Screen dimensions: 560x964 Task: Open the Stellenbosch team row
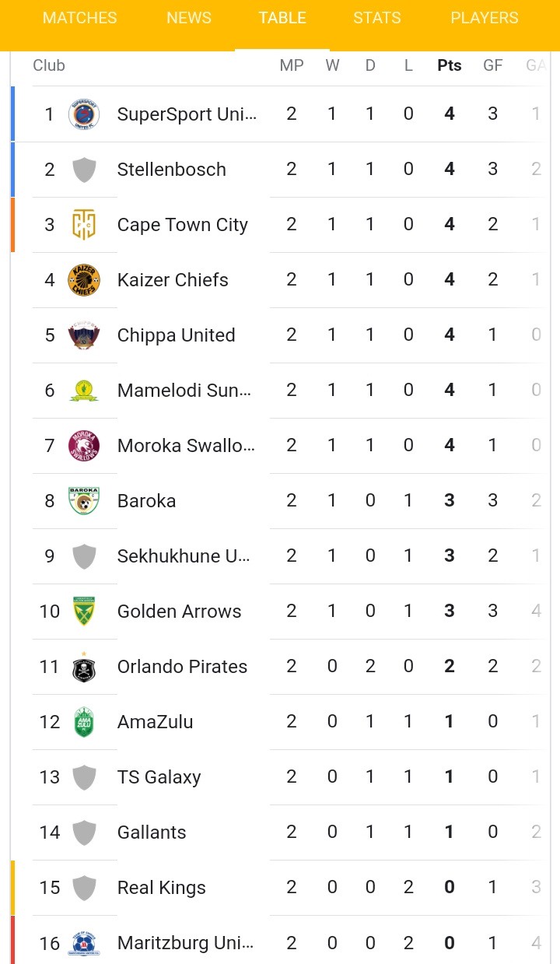coord(171,170)
